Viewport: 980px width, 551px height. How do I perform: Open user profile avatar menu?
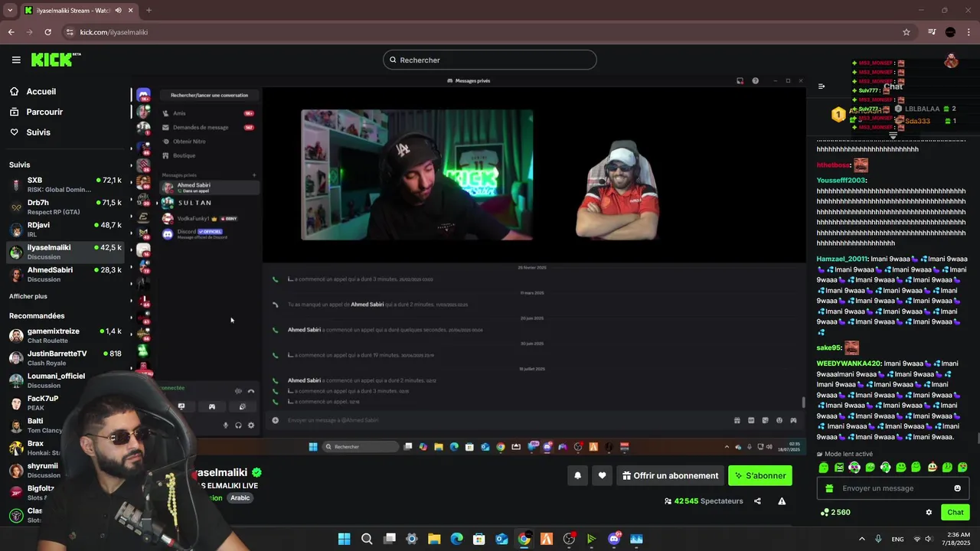(x=951, y=60)
